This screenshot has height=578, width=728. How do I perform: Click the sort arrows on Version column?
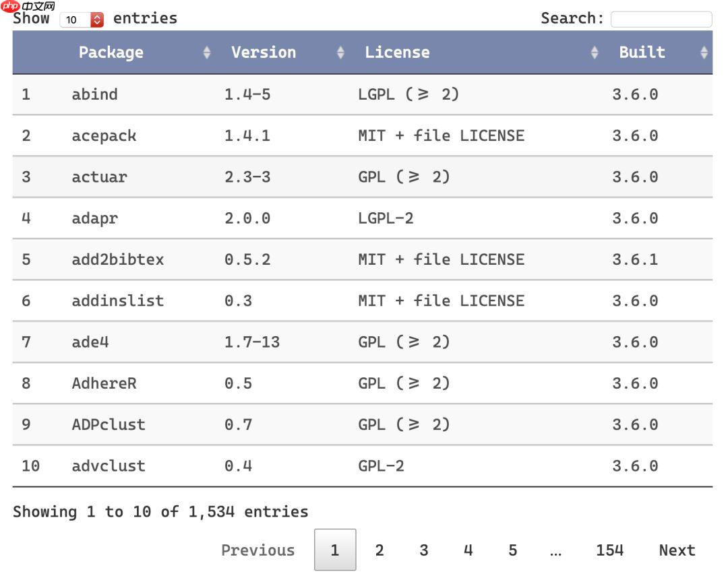click(340, 52)
